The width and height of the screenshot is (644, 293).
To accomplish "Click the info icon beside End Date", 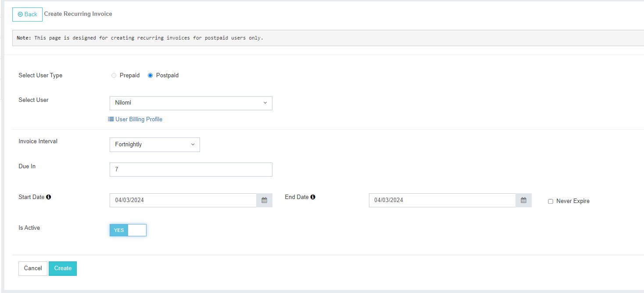I will (x=313, y=197).
